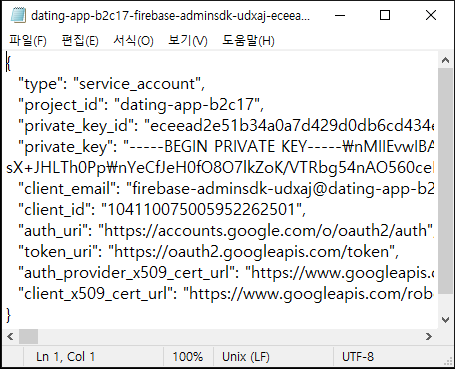Click the vertical scrollbar down arrow
This screenshot has width=455, height=369.
point(445,320)
